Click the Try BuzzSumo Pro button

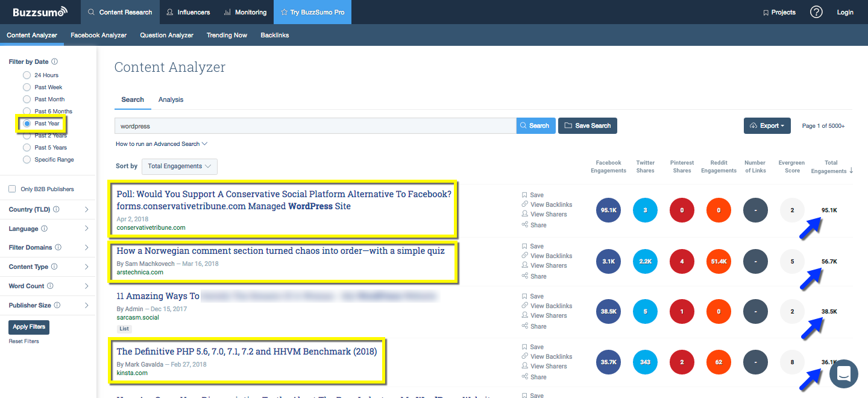312,12
